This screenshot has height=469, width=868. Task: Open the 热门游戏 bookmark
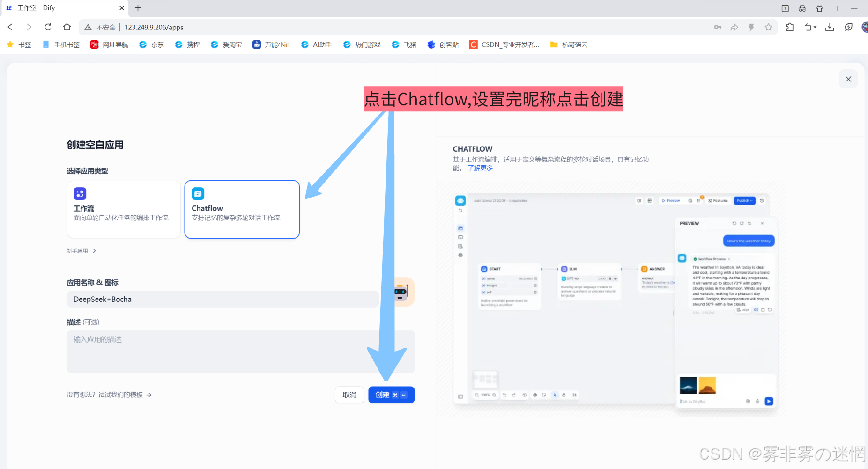pos(362,44)
